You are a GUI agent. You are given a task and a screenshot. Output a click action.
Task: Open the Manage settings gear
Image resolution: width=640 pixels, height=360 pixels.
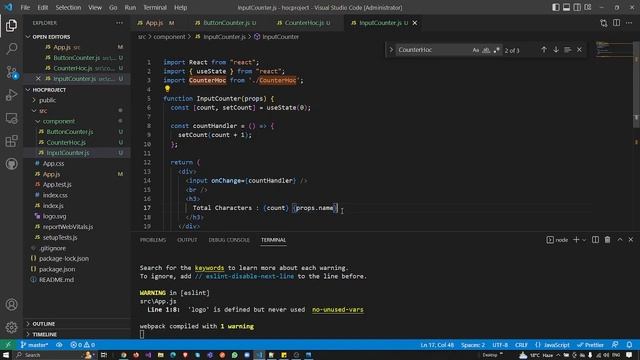11,327
